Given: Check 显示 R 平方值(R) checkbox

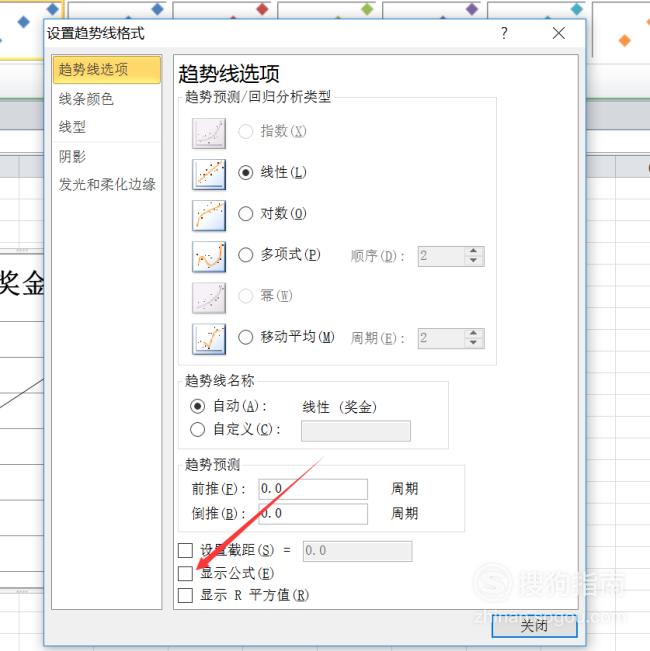Looking at the screenshot, I should (185, 595).
